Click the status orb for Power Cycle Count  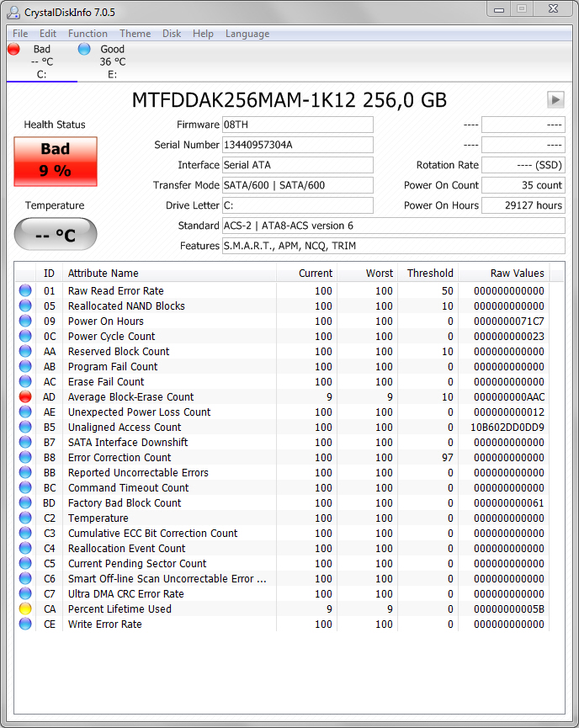click(25, 336)
